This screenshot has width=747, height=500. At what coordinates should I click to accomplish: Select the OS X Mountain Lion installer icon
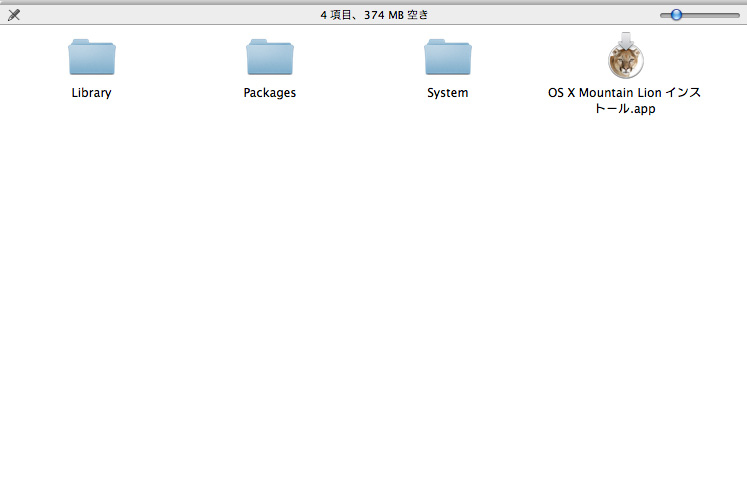click(x=626, y=56)
